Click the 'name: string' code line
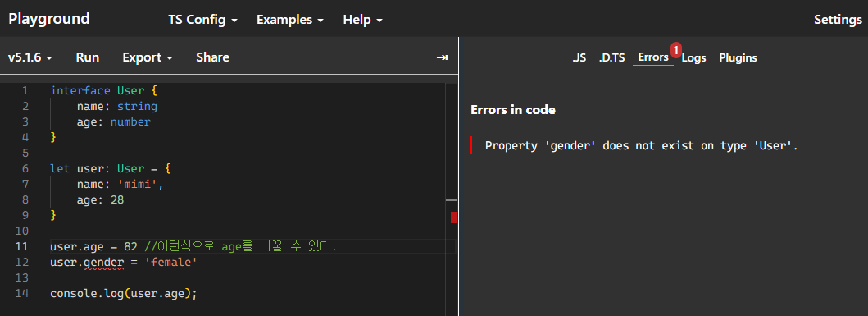868x316 pixels. pyautogui.click(x=117, y=107)
